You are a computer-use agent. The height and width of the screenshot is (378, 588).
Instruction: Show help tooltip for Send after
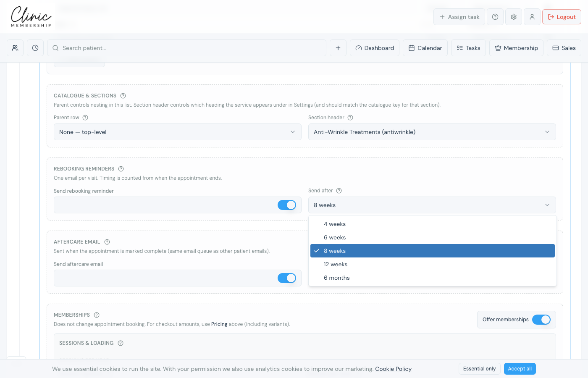[x=339, y=191]
